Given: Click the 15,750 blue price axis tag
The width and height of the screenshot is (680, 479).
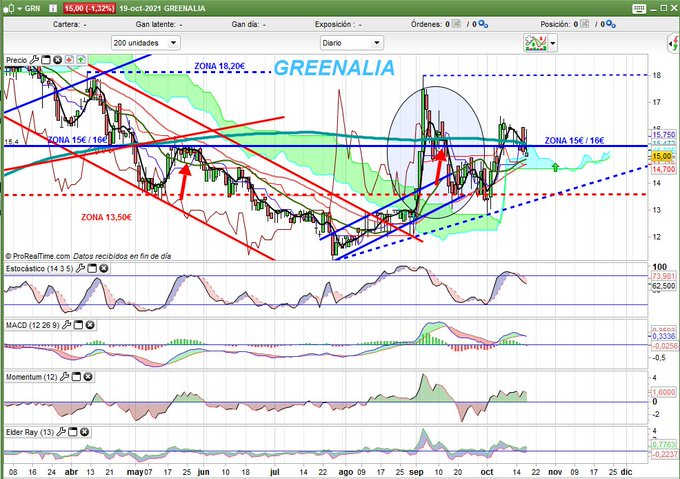Looking at the screenshot, I should tap(664, 135).
